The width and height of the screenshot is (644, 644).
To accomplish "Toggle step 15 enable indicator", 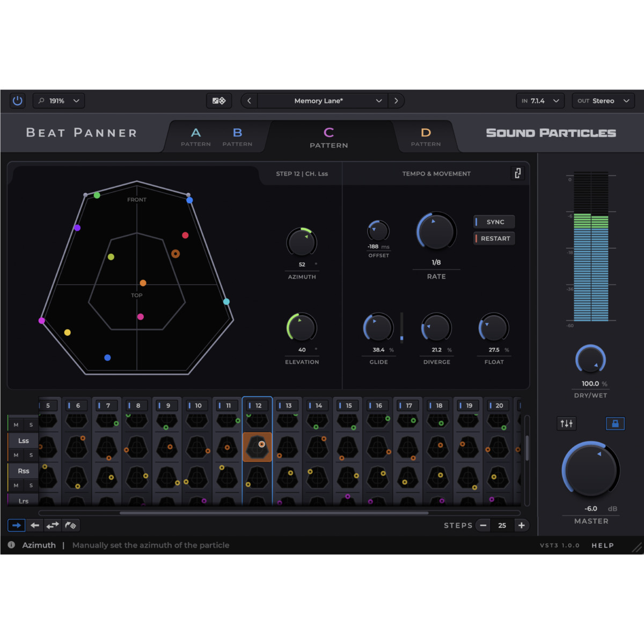I will (x=340, y=406).
